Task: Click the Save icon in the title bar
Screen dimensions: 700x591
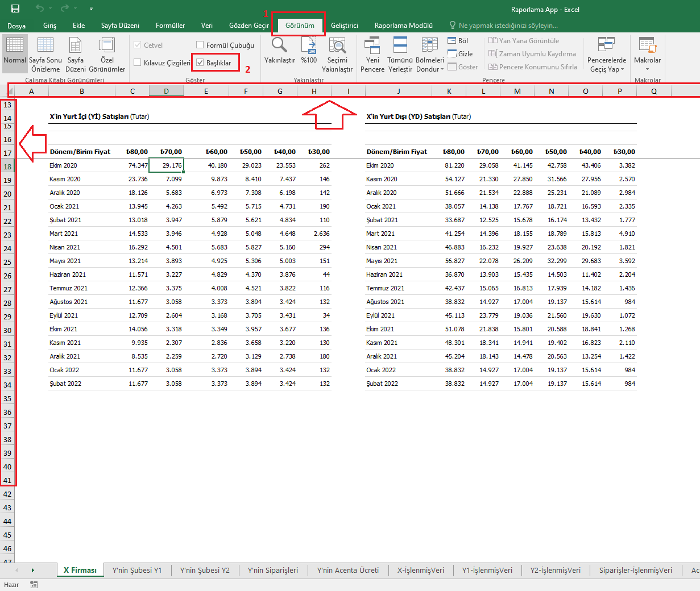Action: [x=15, y=9]
